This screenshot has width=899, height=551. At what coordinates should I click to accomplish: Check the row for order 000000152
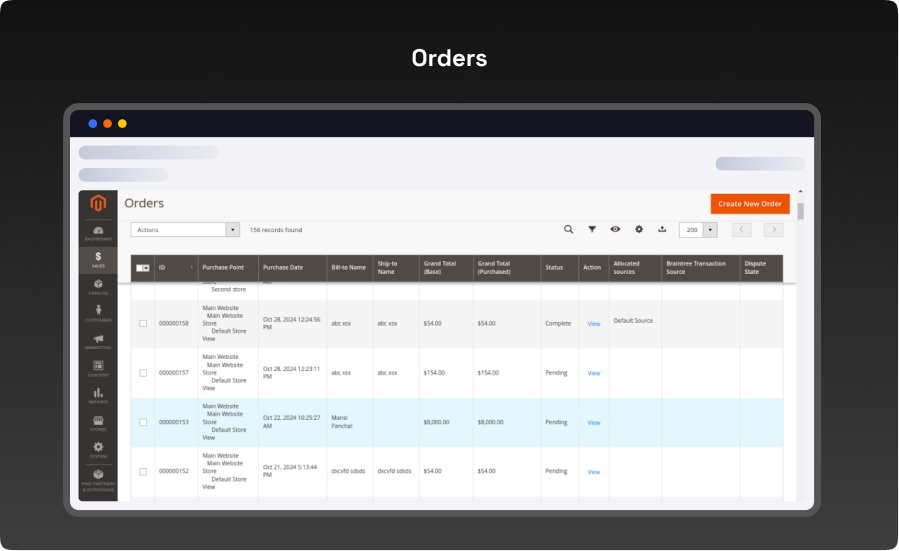[x=143, y=471]
